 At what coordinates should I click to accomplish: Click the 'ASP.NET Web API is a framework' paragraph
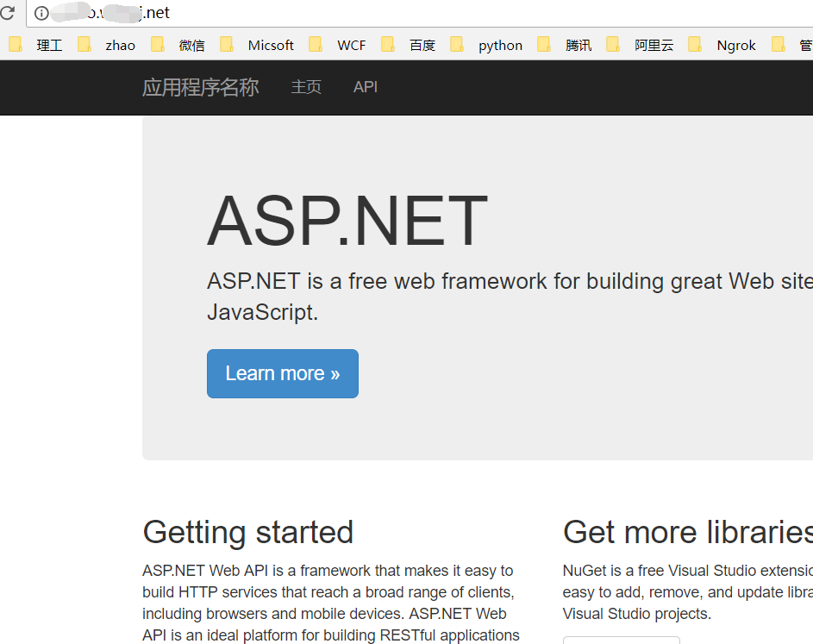331,603
